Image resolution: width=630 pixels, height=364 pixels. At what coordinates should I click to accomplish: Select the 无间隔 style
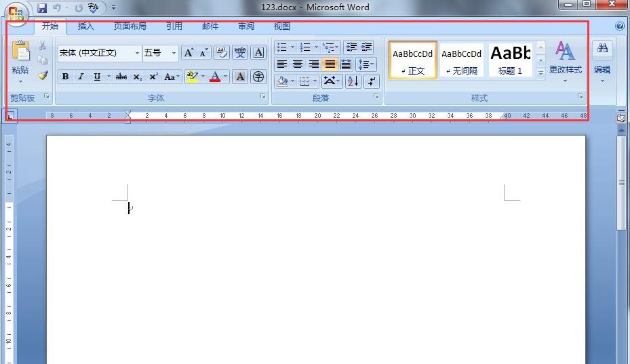pyautogui.click(x=461, y=60)
